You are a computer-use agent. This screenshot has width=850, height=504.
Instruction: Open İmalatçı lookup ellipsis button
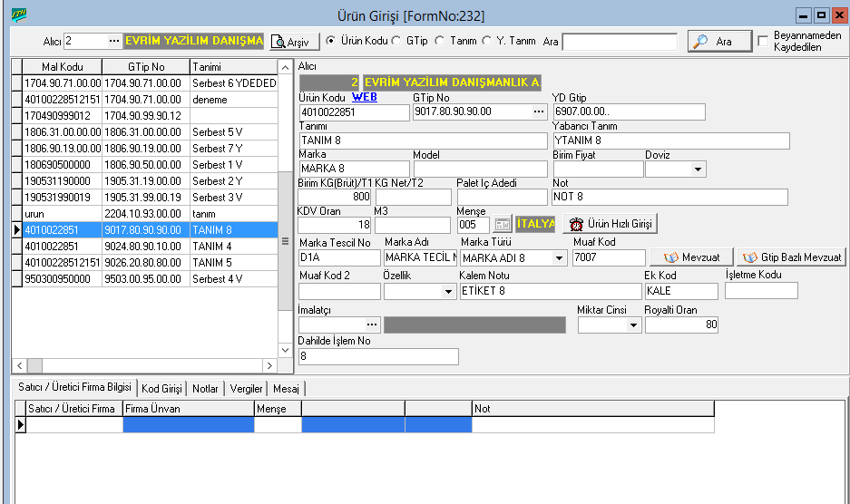point(371,325)
